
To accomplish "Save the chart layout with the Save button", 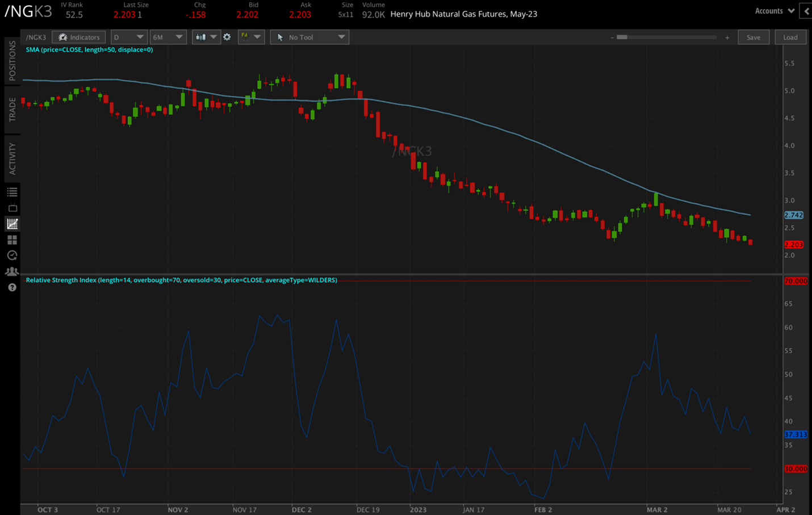I will [754, 37].
